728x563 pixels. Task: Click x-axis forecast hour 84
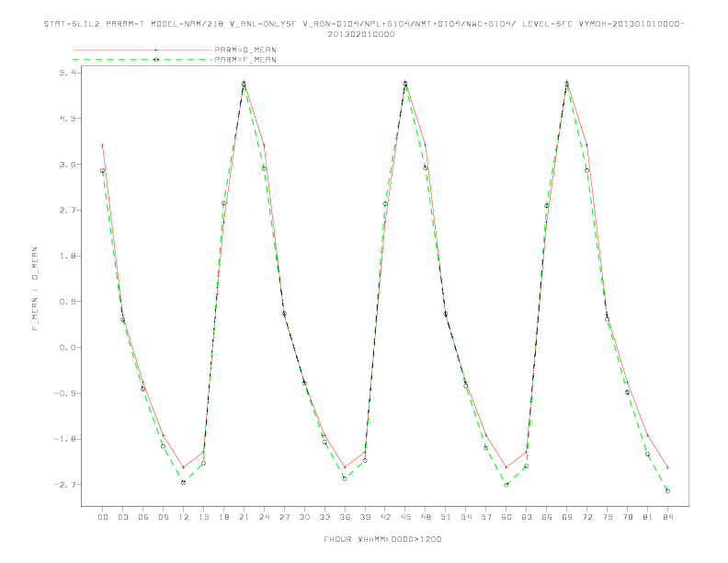[x=667, y=517]
